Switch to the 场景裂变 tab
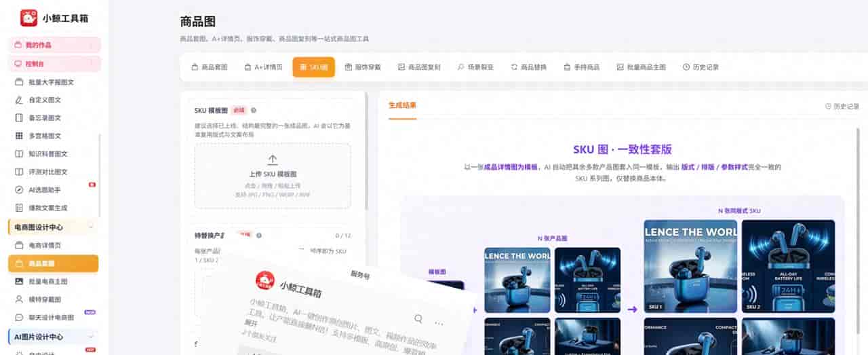Image resolution: width=868 pixels, height=355 pixels. (x=475, y=67)
